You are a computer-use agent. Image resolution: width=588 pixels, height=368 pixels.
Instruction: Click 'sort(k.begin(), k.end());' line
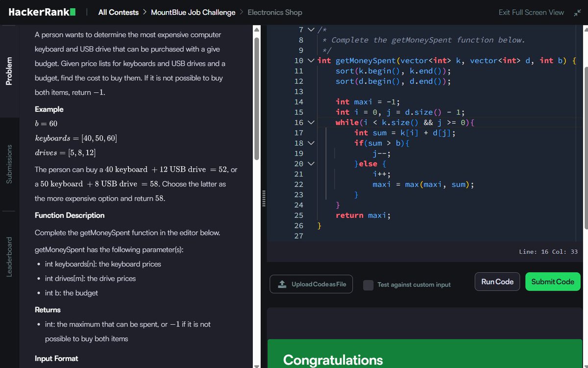[x=393, y=71]
